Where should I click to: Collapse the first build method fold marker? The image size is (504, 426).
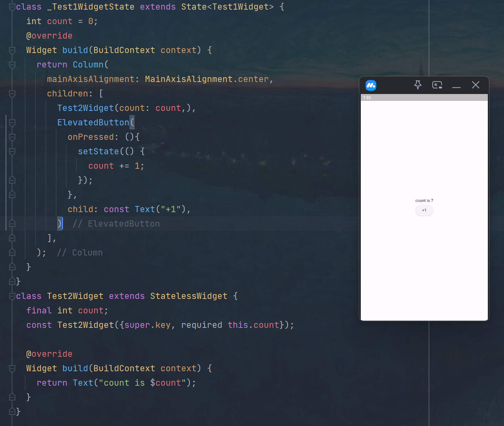tap(12, 50)
